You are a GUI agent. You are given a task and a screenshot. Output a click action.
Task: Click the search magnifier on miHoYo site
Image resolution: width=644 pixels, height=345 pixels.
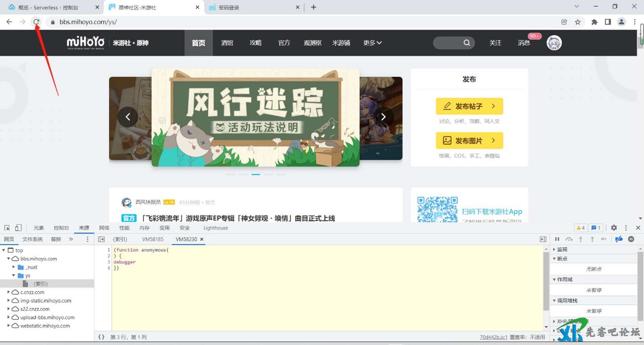pos(467,43)
